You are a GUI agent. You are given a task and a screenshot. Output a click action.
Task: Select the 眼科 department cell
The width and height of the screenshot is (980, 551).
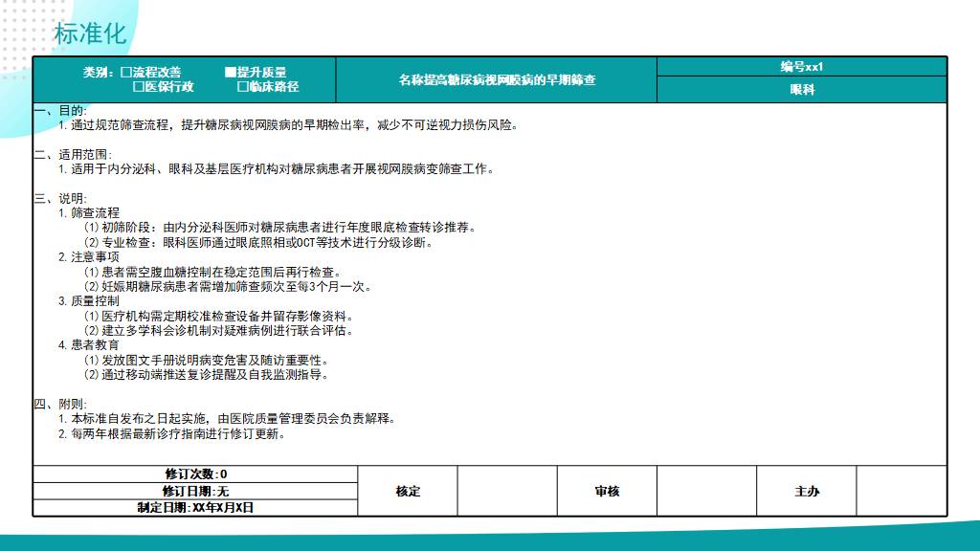pos(801,90)
